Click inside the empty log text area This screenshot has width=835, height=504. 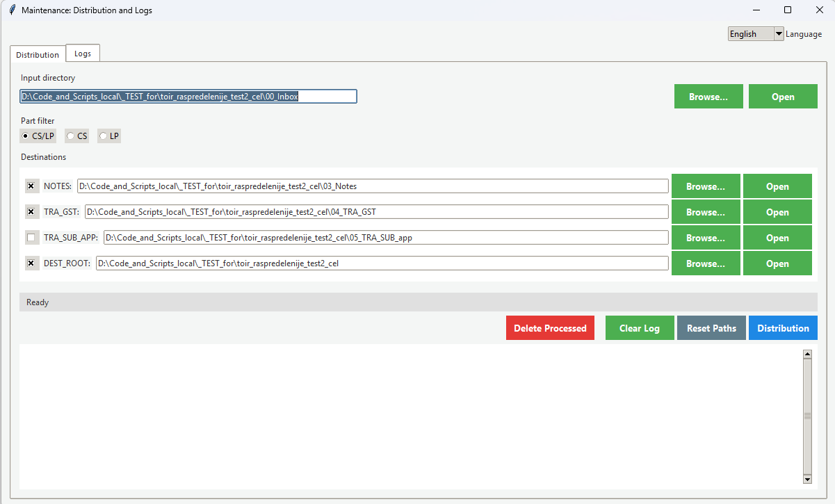[410, 416]
